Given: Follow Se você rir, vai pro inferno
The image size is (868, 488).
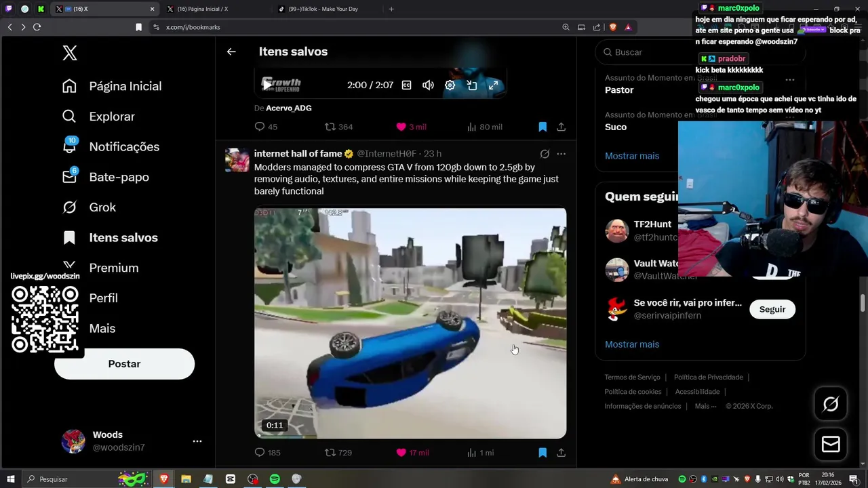Looking at the screenshot, I should 772,309.
